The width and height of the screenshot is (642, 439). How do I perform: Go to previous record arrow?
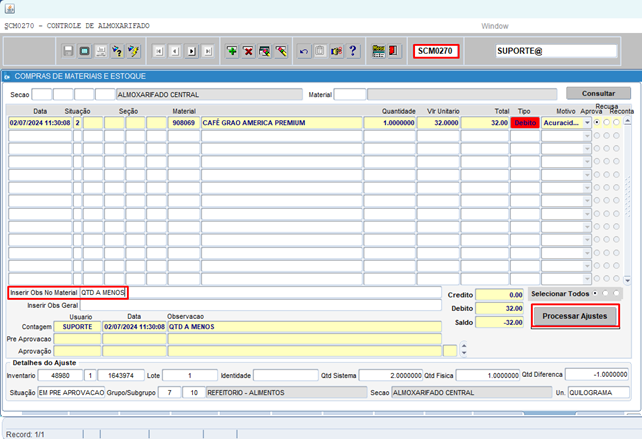click(175, 51)
